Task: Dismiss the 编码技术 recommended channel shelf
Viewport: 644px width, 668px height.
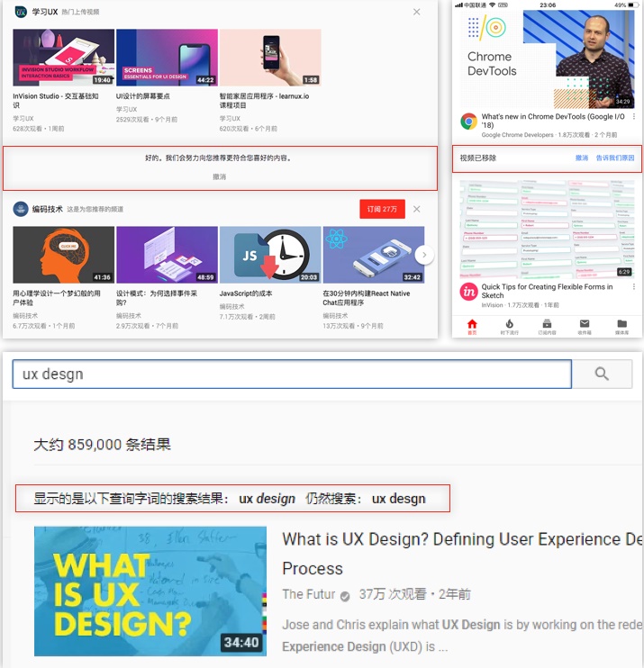Action: pos(416,209)
